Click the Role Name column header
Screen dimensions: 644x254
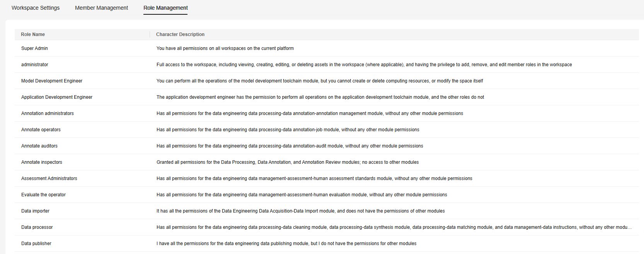(33, 34)
